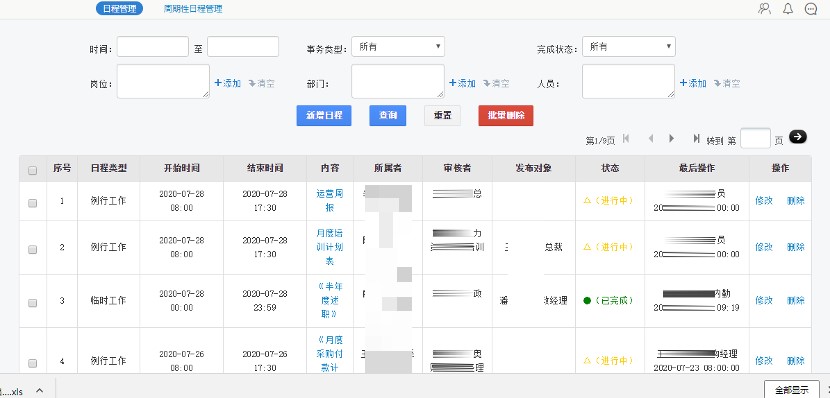Go to the first page arrow
The width and height of the screenshot is (830, 398).
tap(626, 138)
